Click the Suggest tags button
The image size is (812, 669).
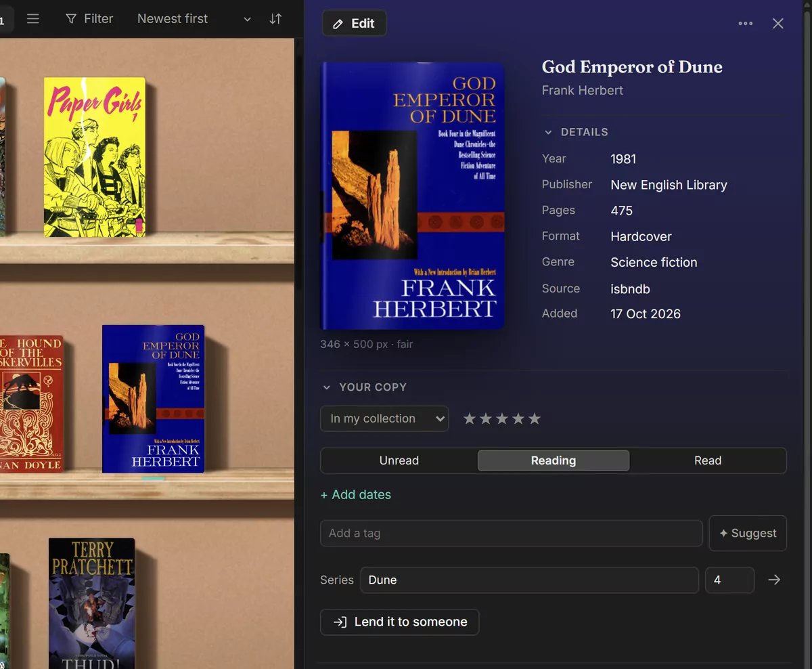(x=748, y=534)
